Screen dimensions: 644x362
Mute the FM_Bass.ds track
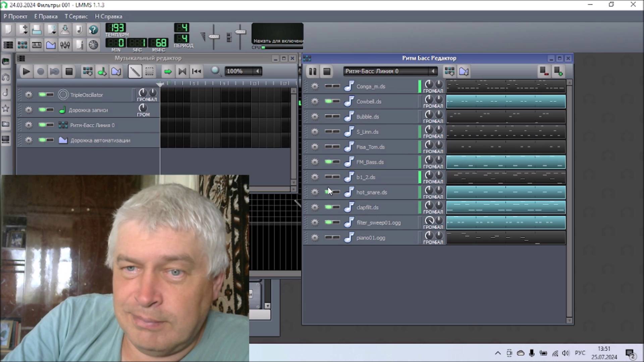(x=329, y=162)
